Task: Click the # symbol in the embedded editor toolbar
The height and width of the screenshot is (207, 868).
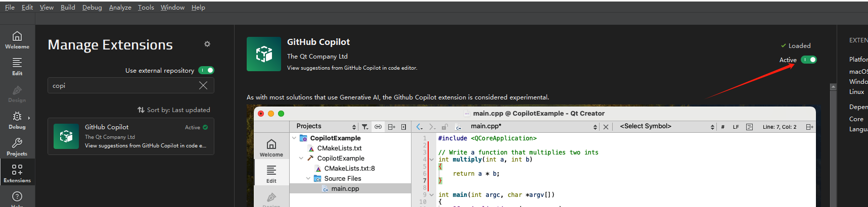Action: tap(723, 127)
